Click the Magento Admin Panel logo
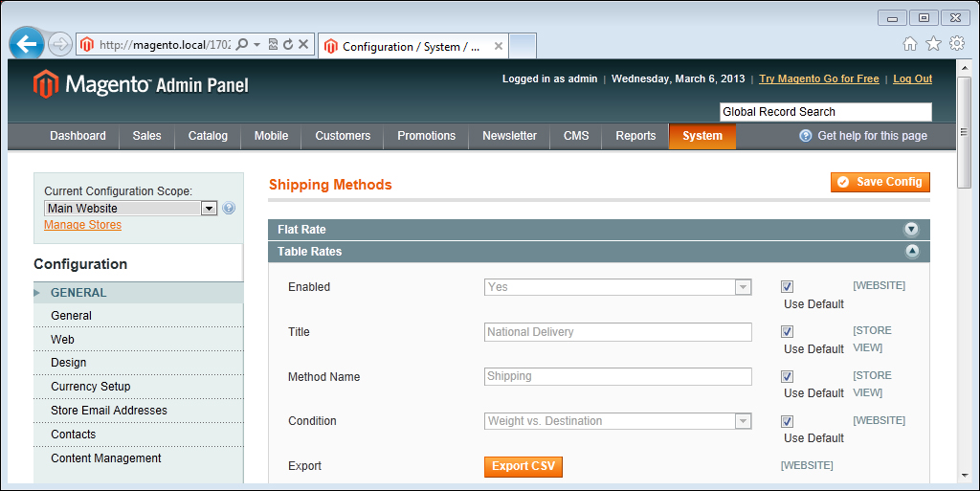The height and width of the screenshot is (491, 980). [141, 84]
